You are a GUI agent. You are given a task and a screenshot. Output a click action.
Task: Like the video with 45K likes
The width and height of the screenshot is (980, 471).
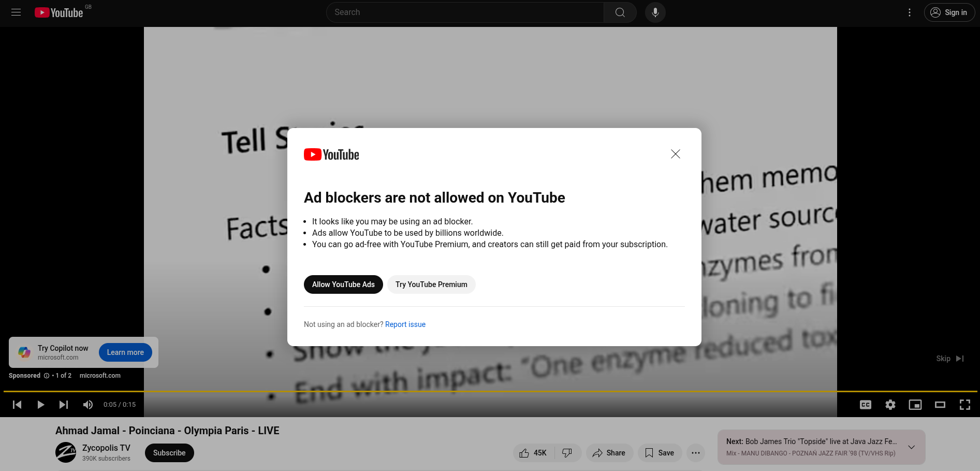[533, 453]
